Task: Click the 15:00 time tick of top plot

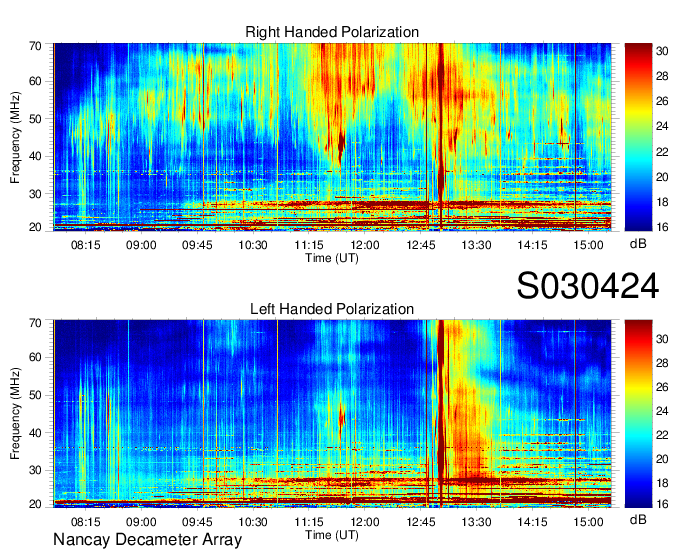Action: click(x=588, y=245)
